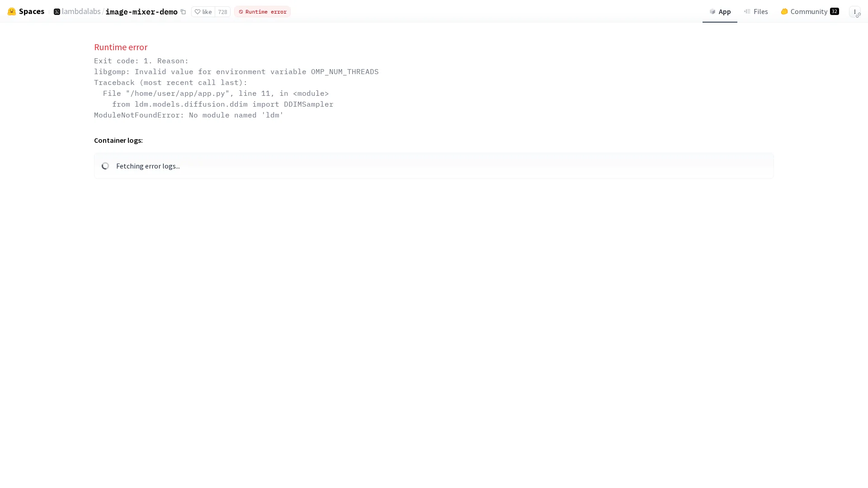
Task: Open the Spaces home link
Action: [x=31, y=11]
